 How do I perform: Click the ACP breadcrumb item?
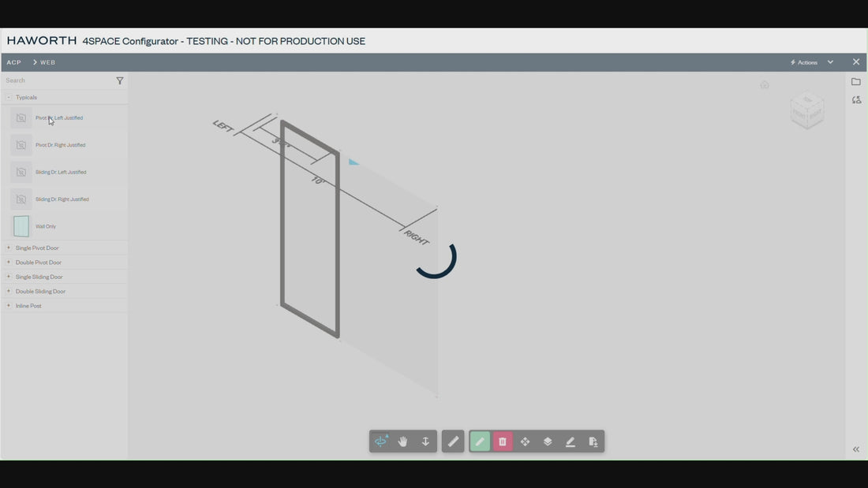[14, 62]
